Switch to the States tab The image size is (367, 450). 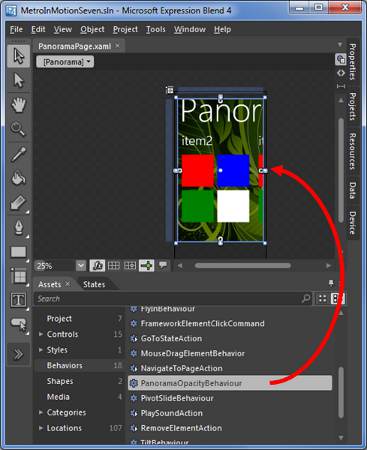click(x=94, y=284)
